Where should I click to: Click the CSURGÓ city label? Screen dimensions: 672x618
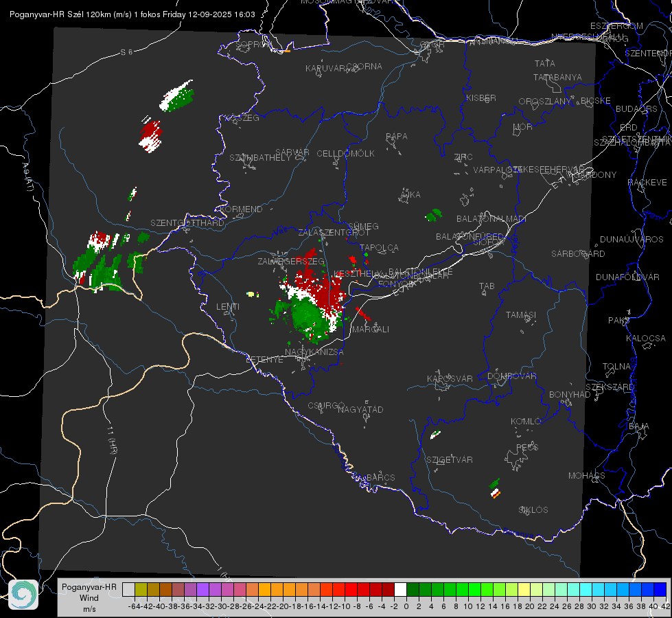(326, 405)
